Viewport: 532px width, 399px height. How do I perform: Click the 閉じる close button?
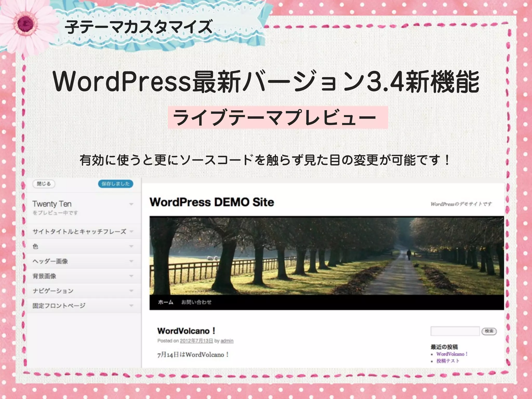coord(44,184)
